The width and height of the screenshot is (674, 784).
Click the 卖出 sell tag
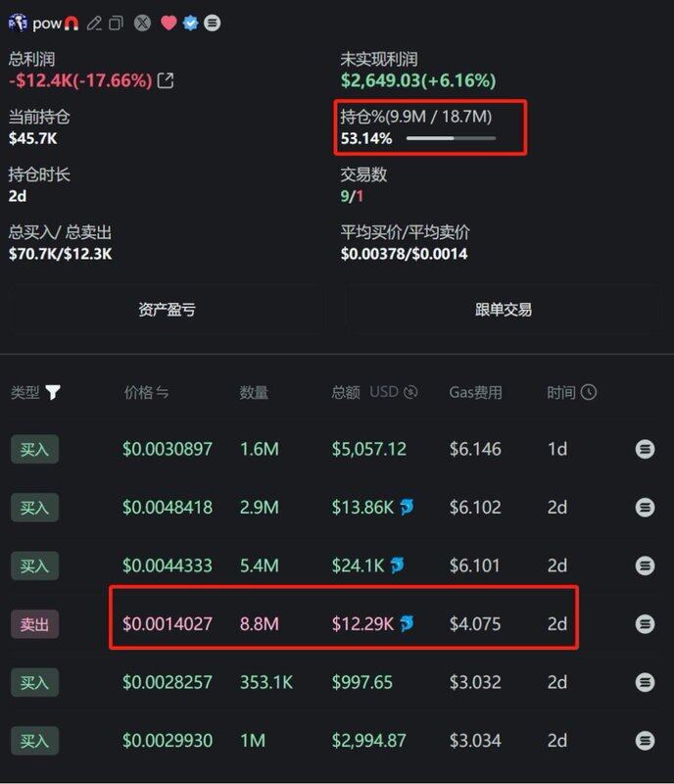[x=34, y=624]
